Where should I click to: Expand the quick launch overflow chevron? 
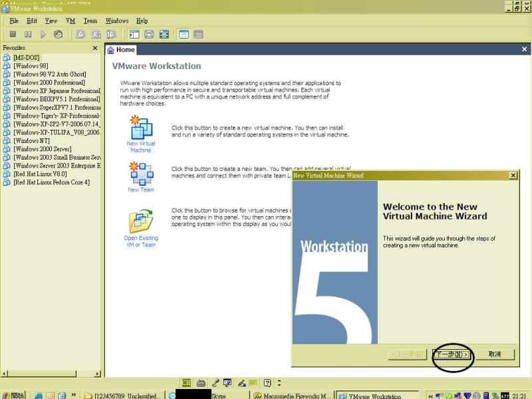(73, 394)
